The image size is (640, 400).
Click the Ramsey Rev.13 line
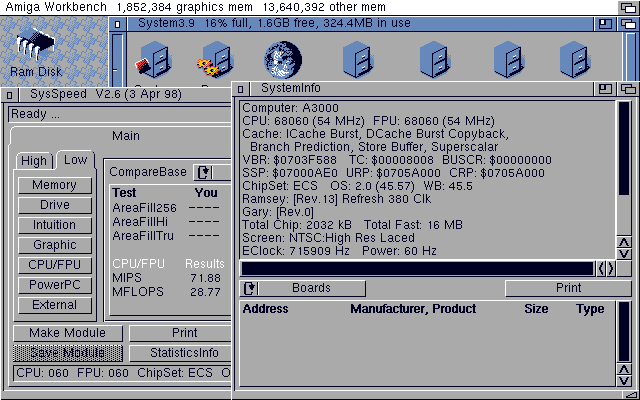click(x=336, y=199)
